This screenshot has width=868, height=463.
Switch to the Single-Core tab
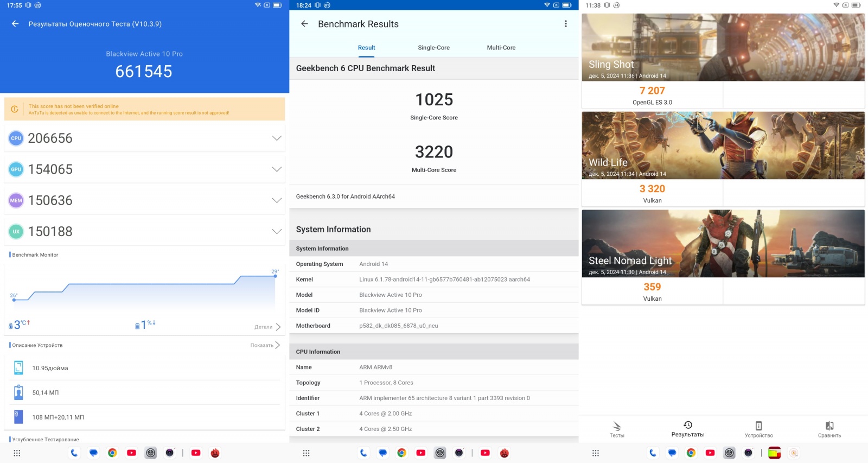tap(434, 48)
